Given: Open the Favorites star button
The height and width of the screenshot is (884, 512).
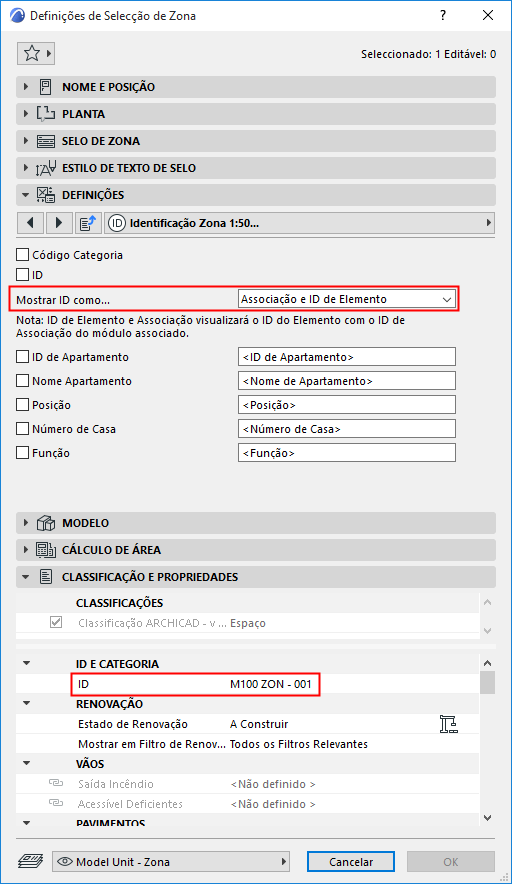Looking at the screenshot, I should point(36,54).
